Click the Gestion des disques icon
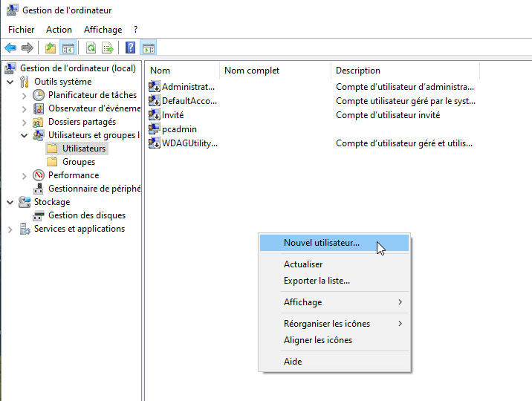Screen dimensions: 532x401 tap(39, 215)
